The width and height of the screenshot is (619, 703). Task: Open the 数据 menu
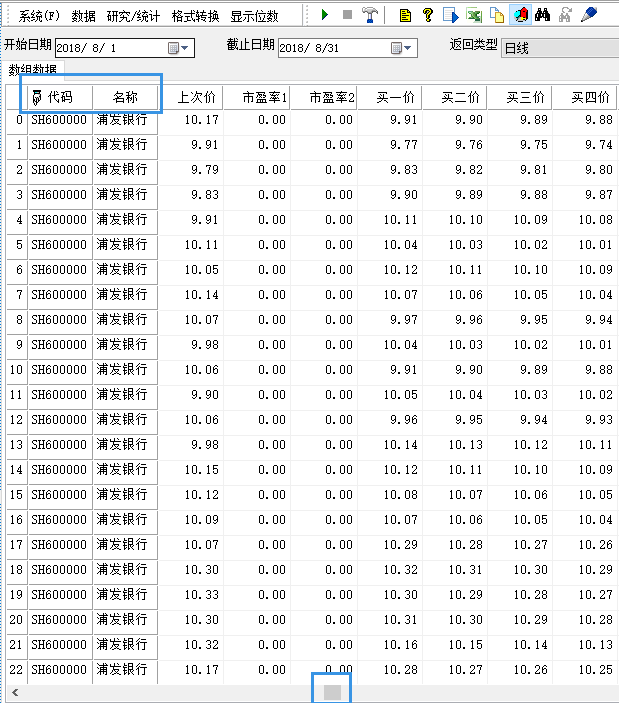click(x=83, y=17)
